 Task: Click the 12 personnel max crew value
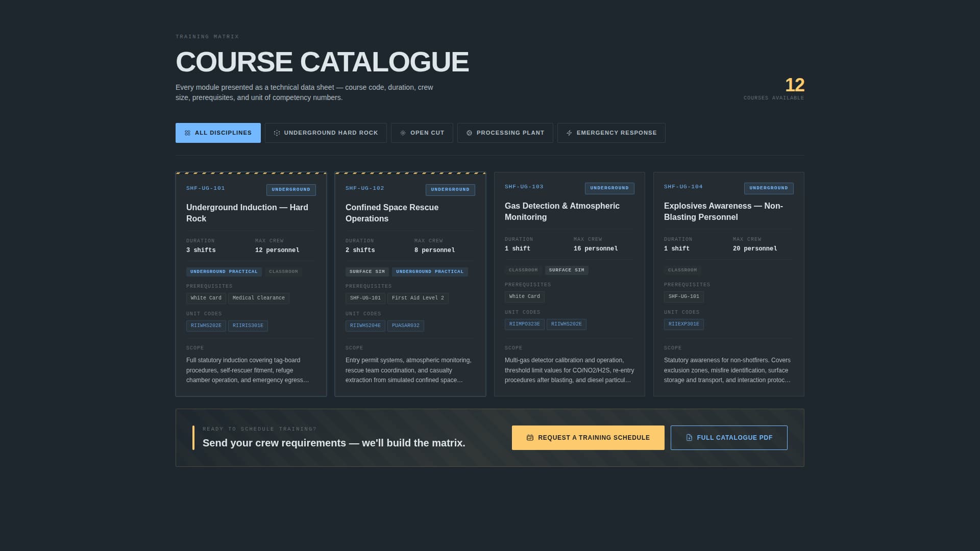(x=277, y=251)
